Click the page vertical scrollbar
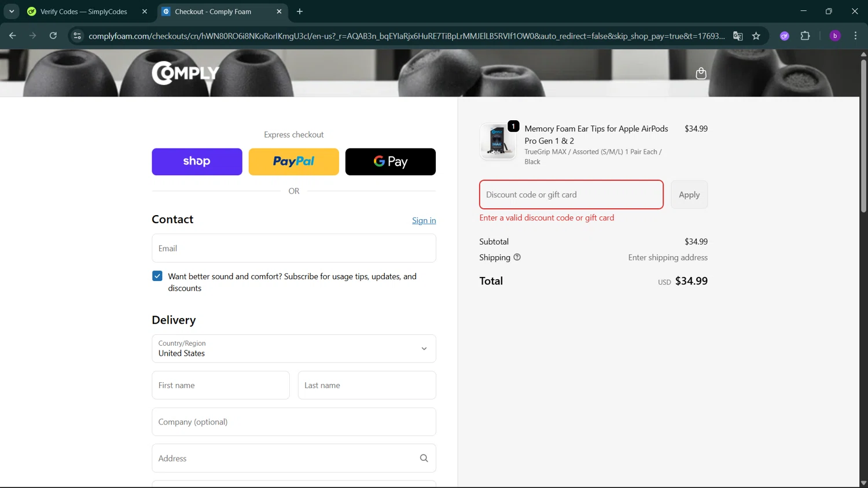868x488 pixels. click(863, 136)
